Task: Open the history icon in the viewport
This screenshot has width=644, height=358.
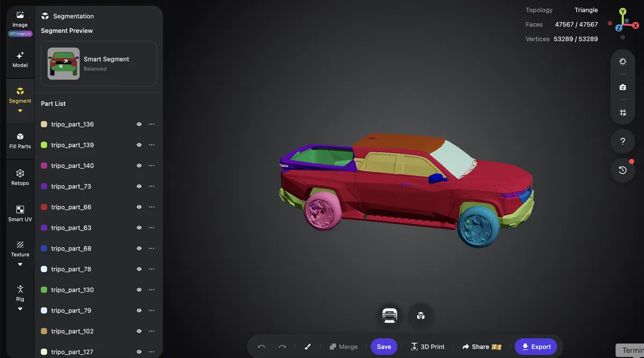Action: (623, 170)
